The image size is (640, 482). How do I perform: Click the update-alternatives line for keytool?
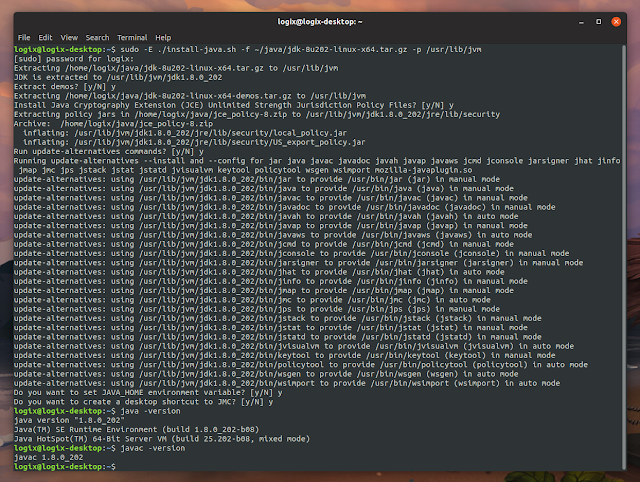[284, 355]
